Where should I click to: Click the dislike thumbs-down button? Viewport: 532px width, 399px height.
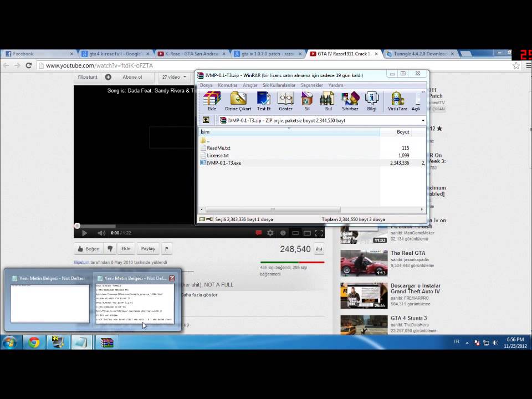point(110,249)
